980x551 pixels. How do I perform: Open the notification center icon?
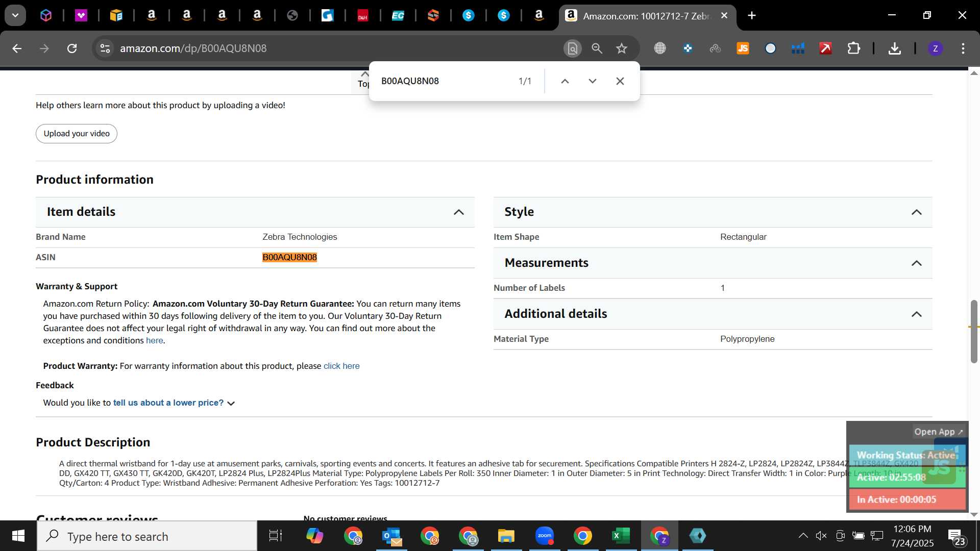click(957, 536)
